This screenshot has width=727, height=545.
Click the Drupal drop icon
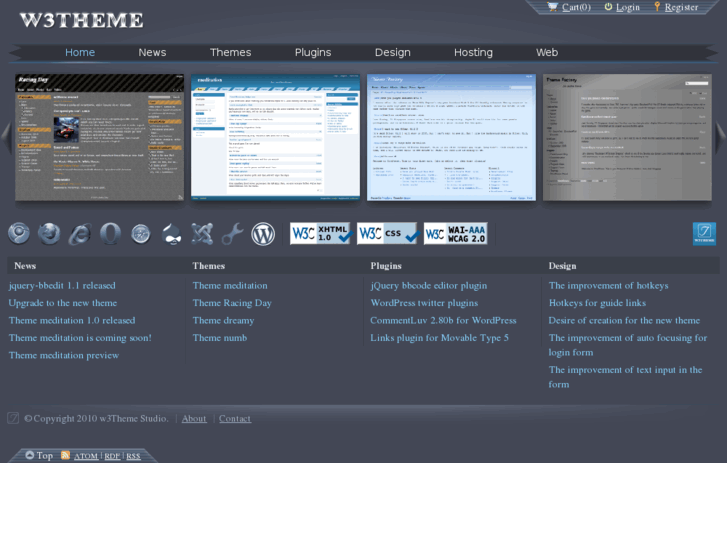coord(172,234)
